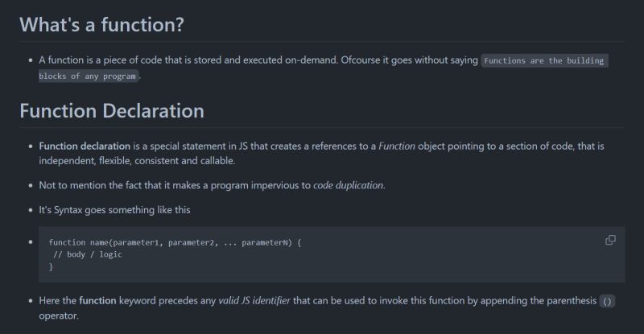Click the inline "()" parenthesis code
Viewport: 644px width, 334px height.
(607, 301)
